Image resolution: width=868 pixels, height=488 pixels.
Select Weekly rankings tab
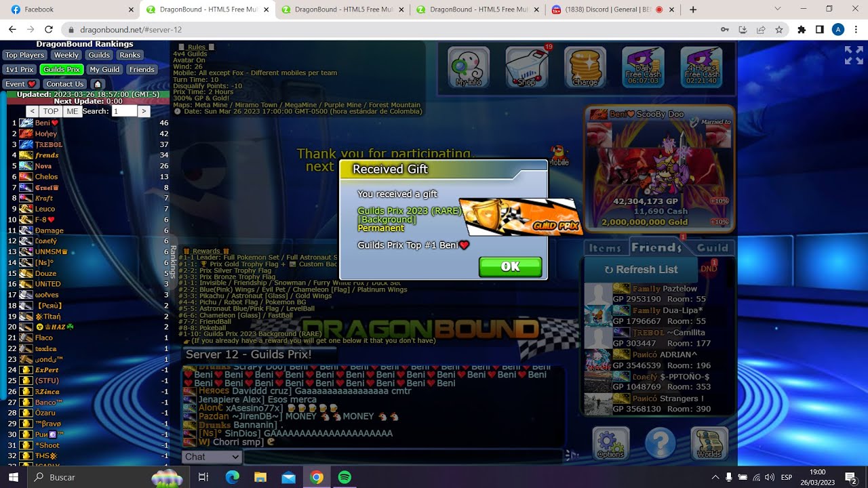66,55
